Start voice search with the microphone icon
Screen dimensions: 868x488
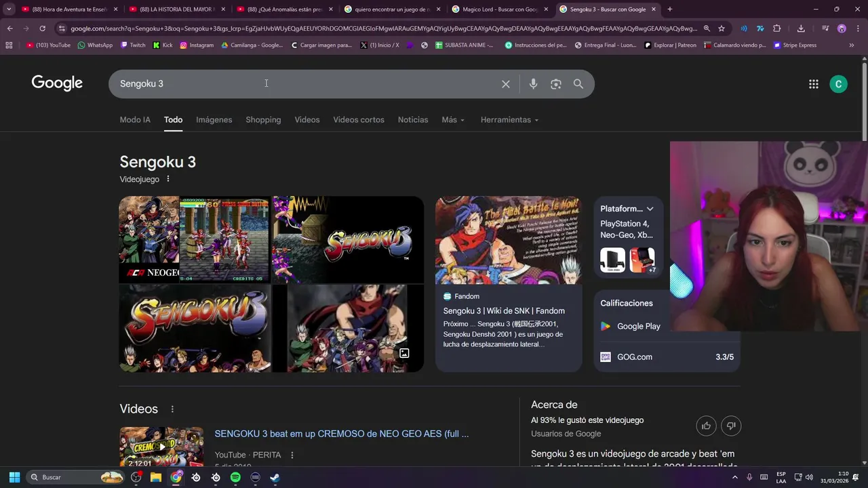coord(533,84)
